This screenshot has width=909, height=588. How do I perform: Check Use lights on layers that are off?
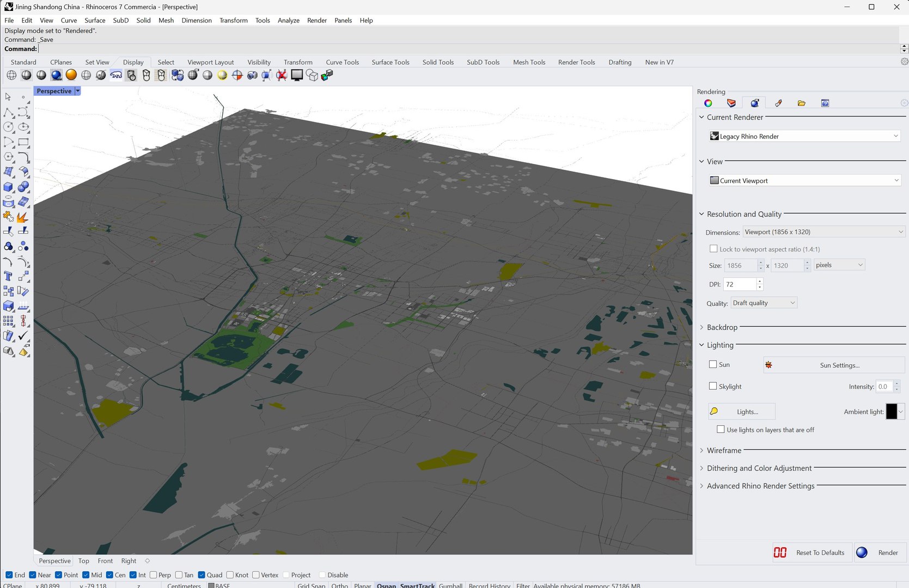point(721,429)
